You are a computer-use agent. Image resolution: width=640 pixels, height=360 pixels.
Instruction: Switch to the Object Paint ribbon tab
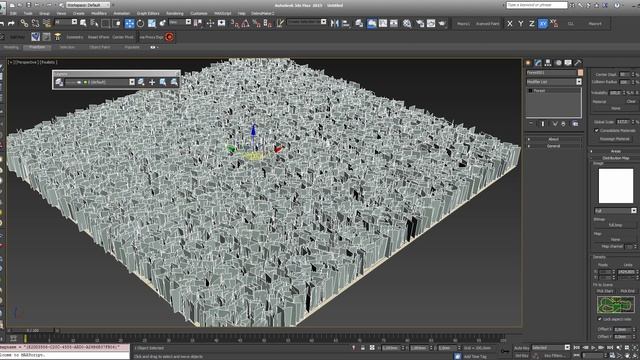point(100,47)
